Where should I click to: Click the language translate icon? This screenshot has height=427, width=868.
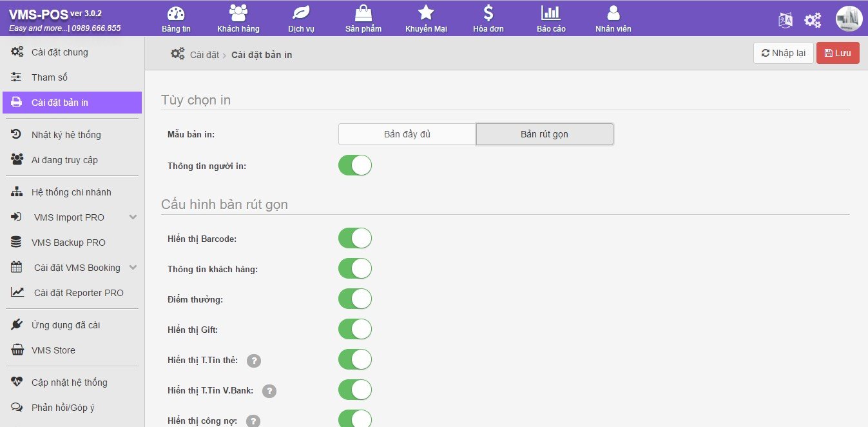pyautogui.click(x=786, y=20)
